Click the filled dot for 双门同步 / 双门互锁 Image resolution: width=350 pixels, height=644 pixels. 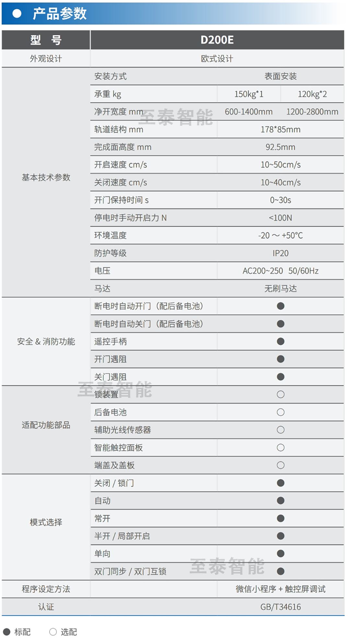point(281,571)
